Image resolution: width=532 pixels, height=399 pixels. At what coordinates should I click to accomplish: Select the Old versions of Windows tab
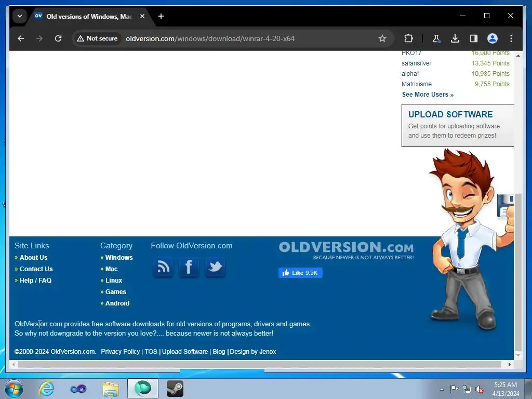click(x=89, y=16)
